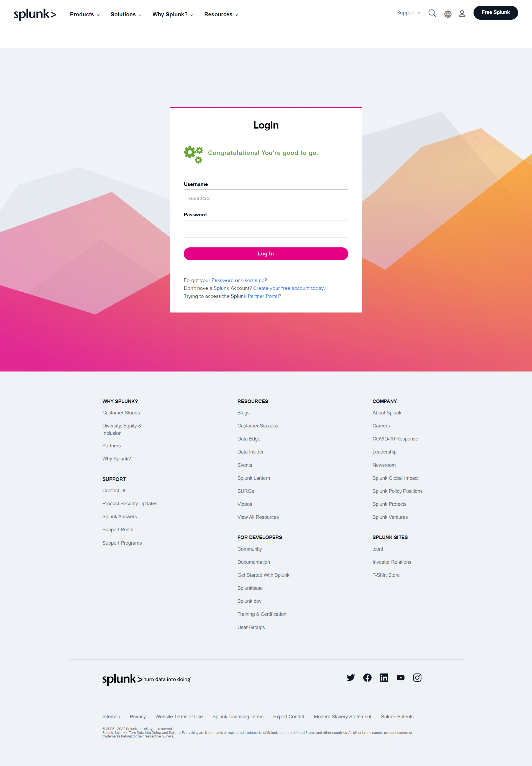Open the User Groups link
This screenshot has height=766, width=532.
pos(251,627)
